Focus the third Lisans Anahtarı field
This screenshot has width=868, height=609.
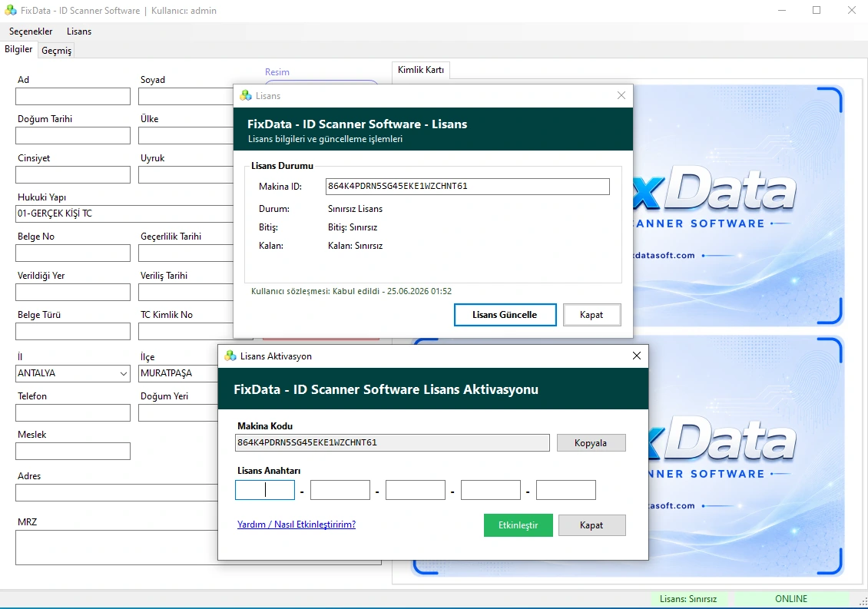pos(415,490)
